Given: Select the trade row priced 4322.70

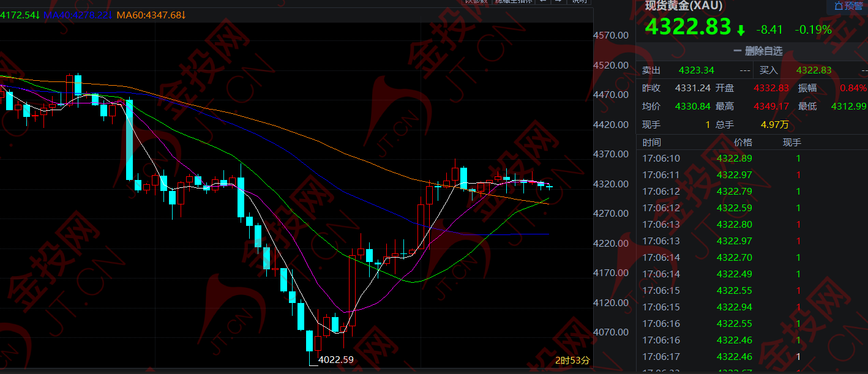Looking at the screenshot, I should pyautogui.click(x=752, y=258).
